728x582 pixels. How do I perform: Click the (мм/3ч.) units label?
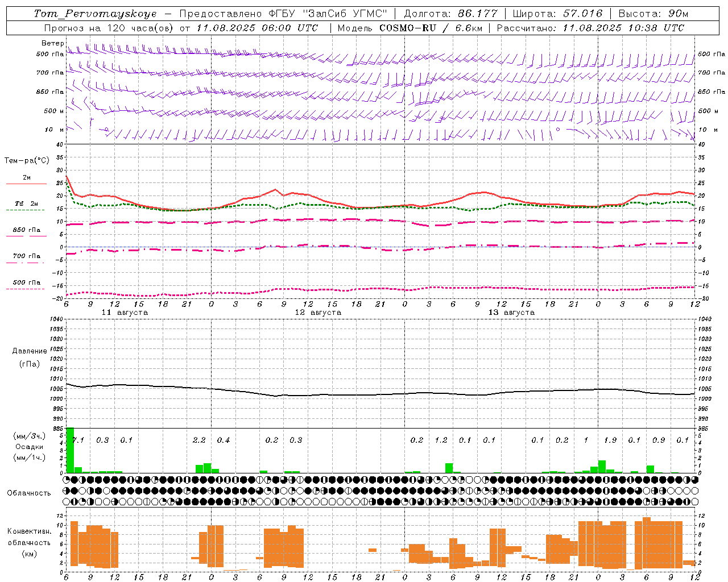tap(29, 436)
